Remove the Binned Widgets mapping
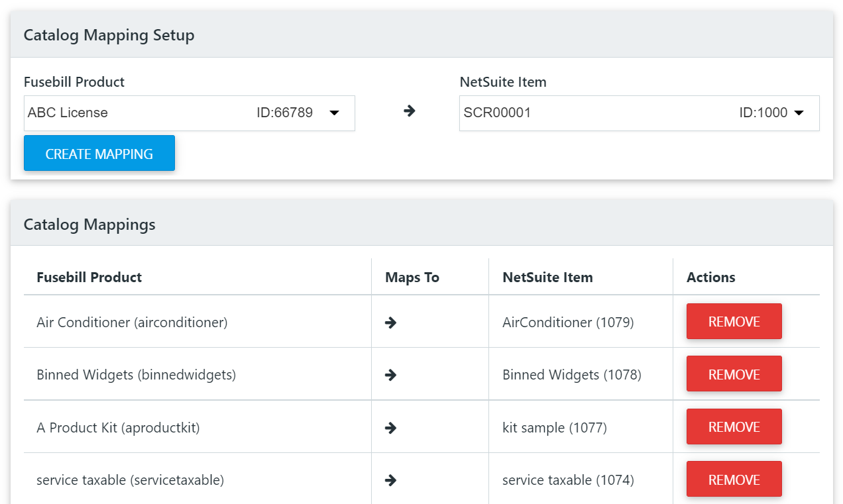843x504 pixels. click(x=734, y=374)
